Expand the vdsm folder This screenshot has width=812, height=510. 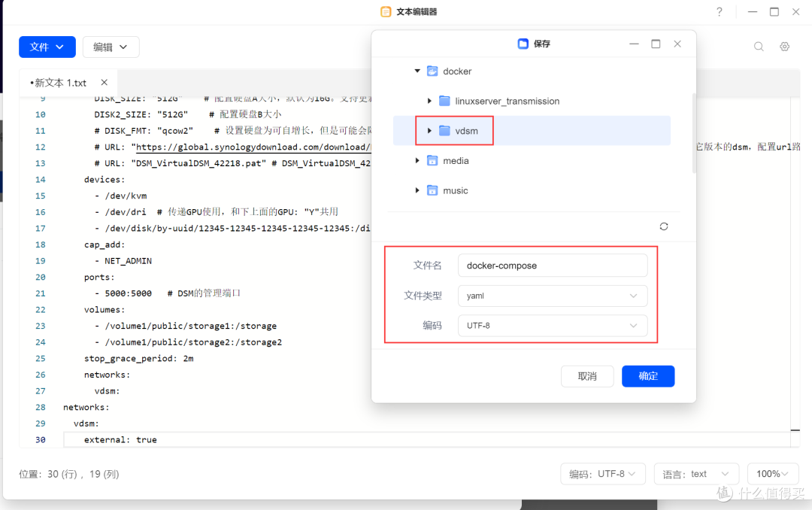(x=429, y=131)
